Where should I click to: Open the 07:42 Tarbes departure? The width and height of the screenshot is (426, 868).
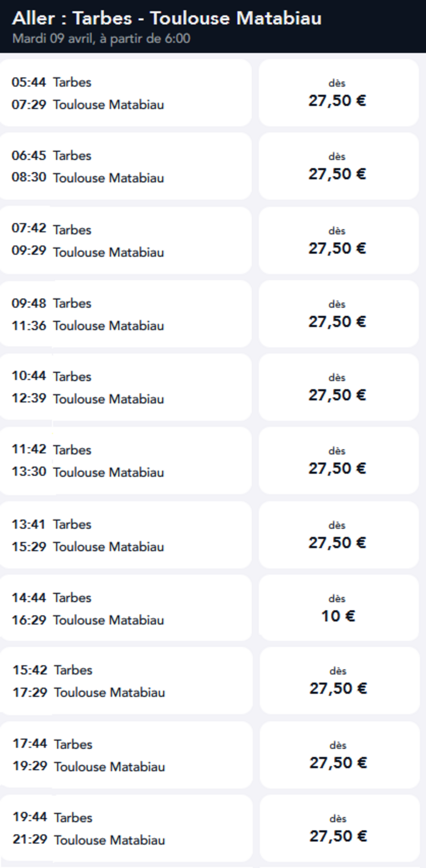[x=125, y=241]
